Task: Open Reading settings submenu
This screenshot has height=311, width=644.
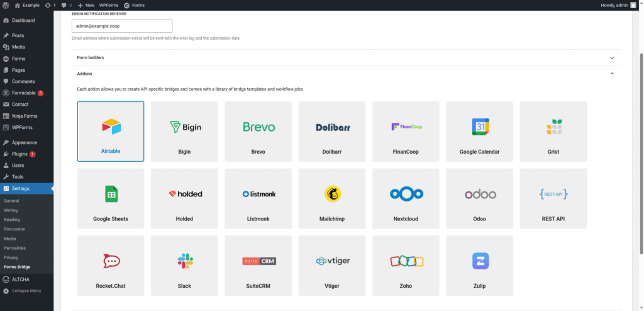Action: tap(12, 220)
